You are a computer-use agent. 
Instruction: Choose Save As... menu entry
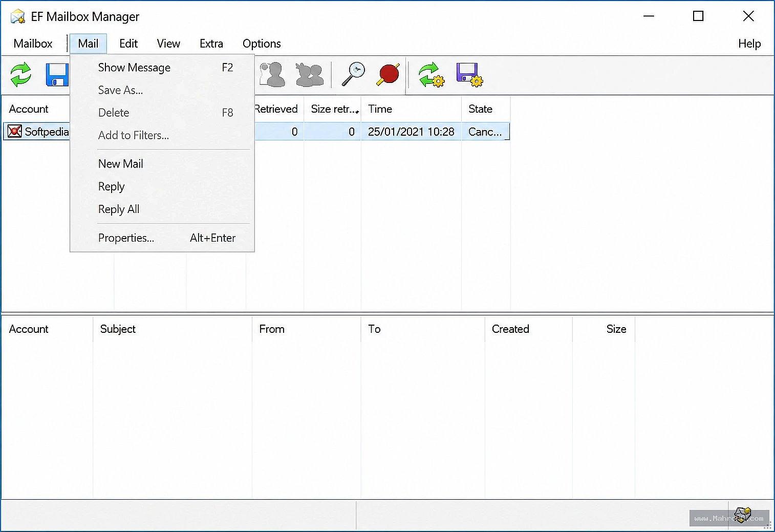162,90
